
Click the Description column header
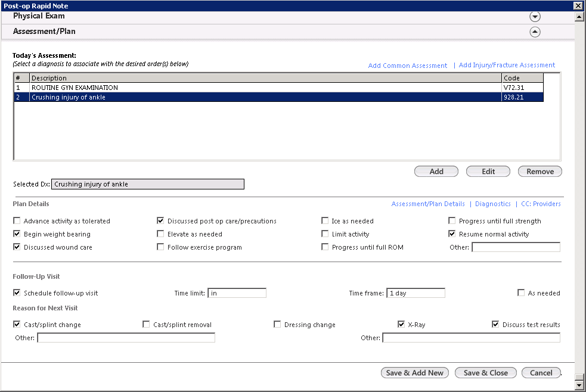coord(265,78)
